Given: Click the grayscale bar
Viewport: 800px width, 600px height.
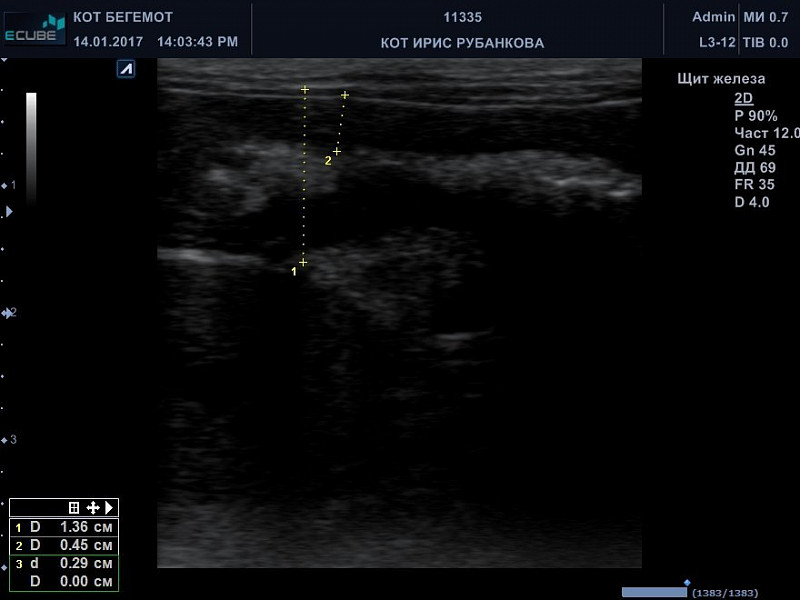Looking at the screenshot, I should click(x=31, y=148).
